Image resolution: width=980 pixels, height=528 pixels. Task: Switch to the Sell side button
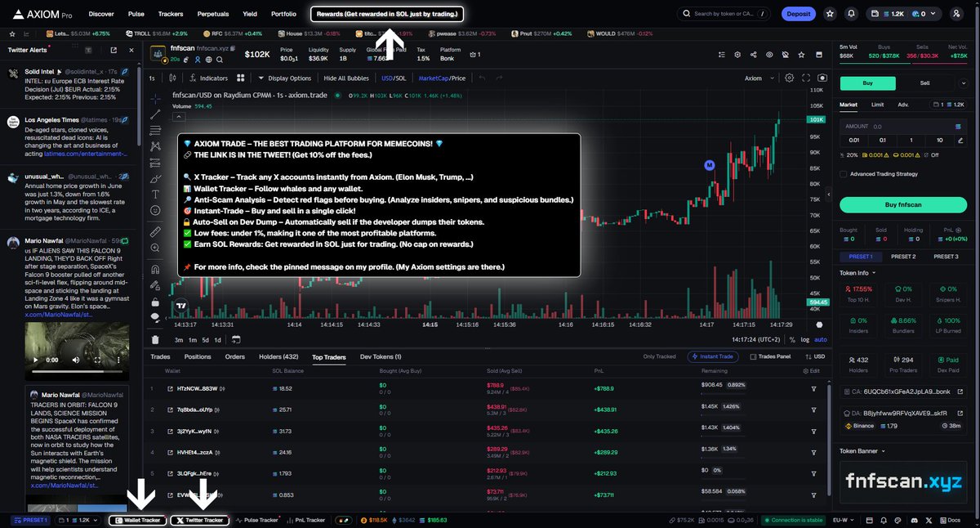point(924,83)
